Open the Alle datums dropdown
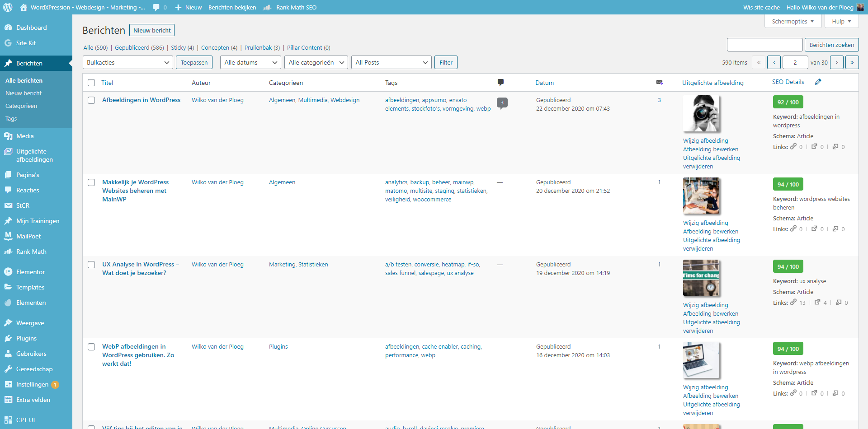Viewport: 868px width, 429px height. pos(250,62)
